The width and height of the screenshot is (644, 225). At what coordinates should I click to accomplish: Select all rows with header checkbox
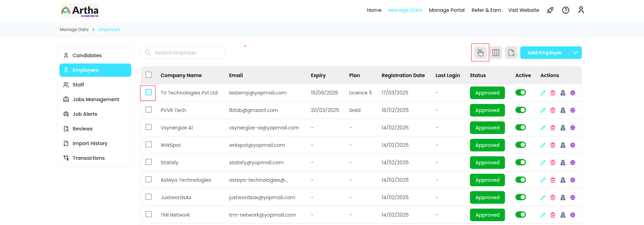pos(149,75)
